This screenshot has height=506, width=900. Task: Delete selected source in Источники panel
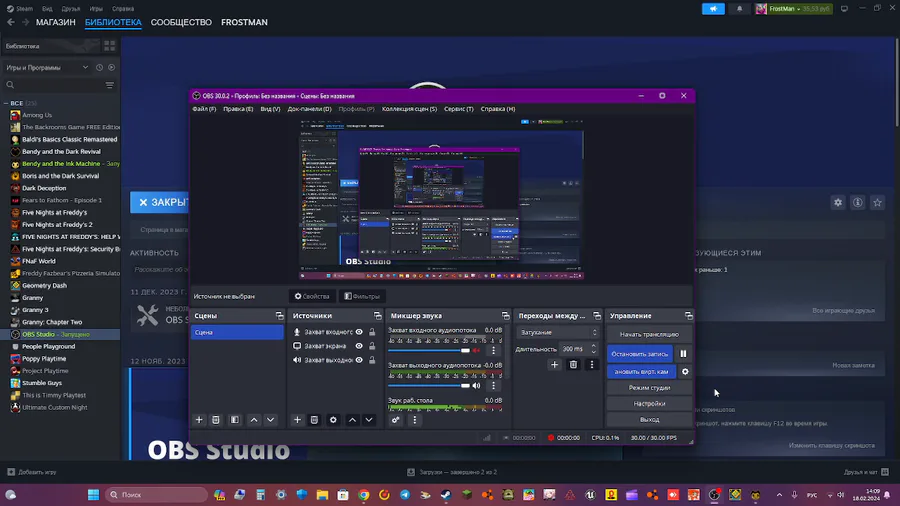pyautogui.click(x=314, y=420)
